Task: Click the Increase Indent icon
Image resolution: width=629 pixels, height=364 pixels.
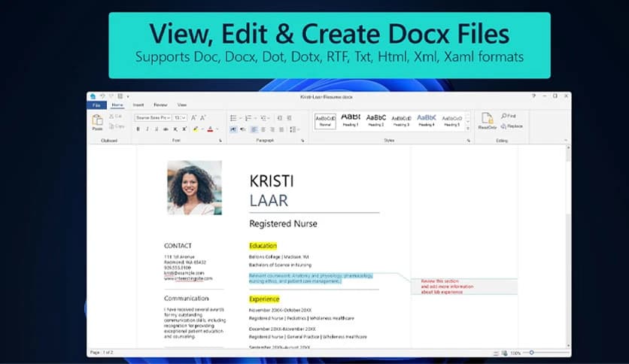Action: (289, 118)
